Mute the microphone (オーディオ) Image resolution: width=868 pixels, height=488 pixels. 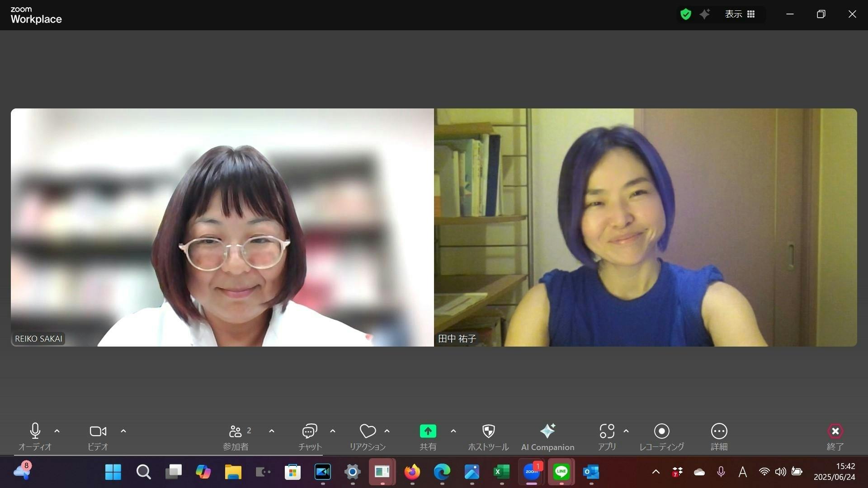(35, 432)
